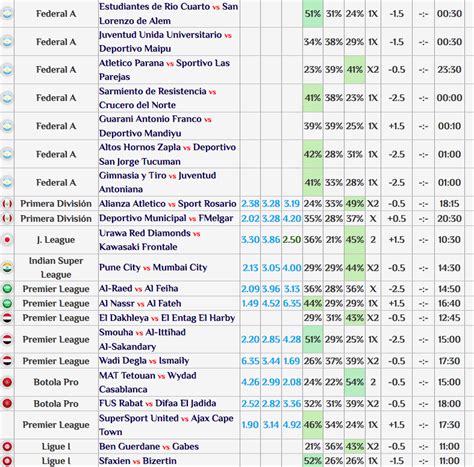Click Japan flag beside J. League
The width and height of the screenshot is (474, 467).
click(x=7, y=240)
